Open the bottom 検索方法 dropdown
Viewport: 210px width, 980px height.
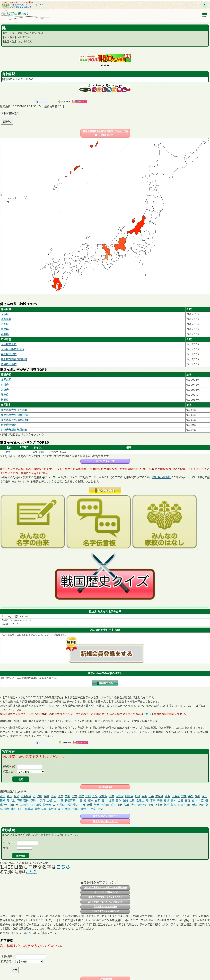click(29, 961)
